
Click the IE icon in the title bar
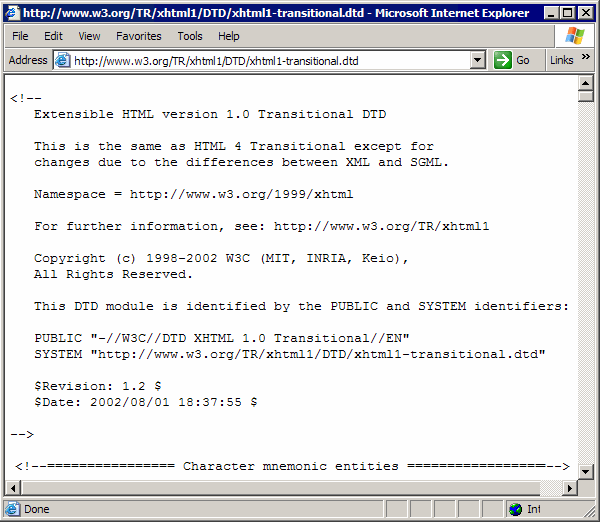[x=12, y=13]
